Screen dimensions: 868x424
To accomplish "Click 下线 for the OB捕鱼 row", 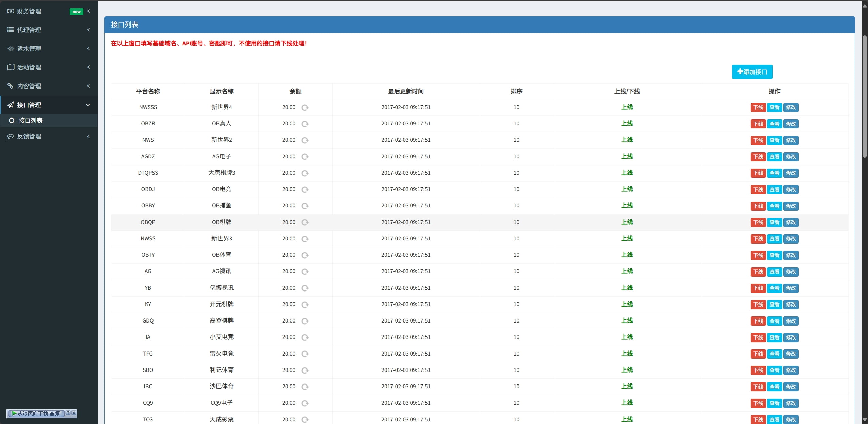I will click(x=758, y=206).
